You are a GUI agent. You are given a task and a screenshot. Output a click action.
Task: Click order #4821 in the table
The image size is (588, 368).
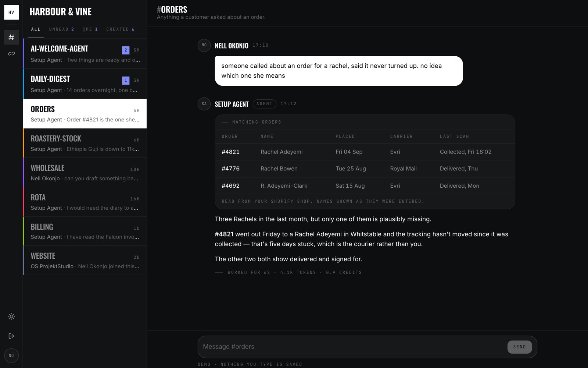230,152
